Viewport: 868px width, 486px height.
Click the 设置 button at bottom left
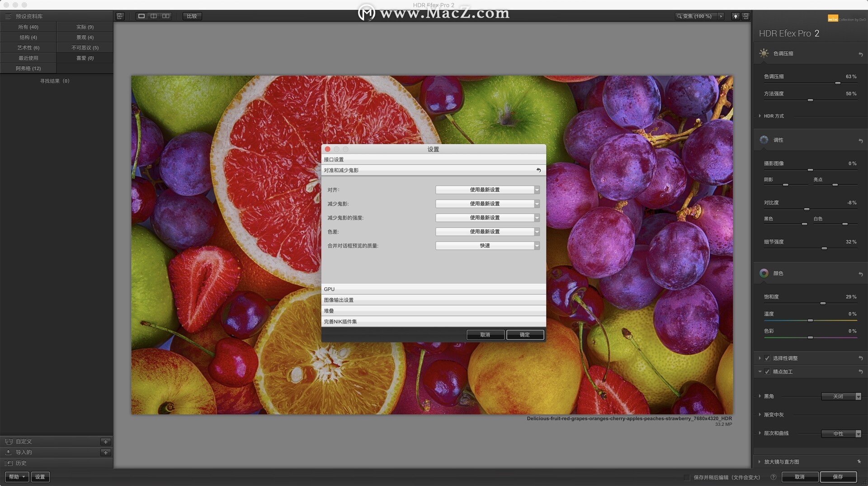40,477
